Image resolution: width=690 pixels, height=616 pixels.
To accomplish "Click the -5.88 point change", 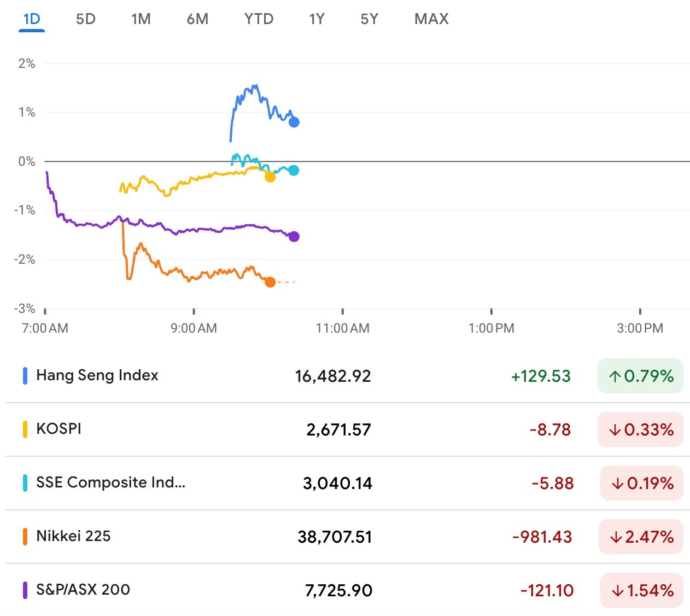I will (553, 484).
